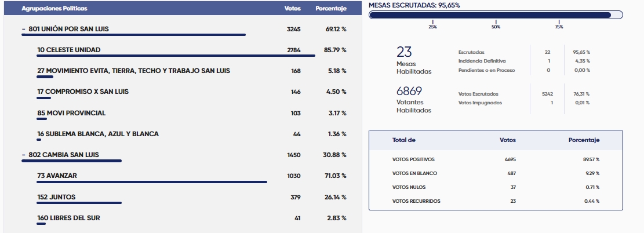Click the Votos Positivos row
The height and width of the screenshot is (233, 644).
[x=496, y=159]
